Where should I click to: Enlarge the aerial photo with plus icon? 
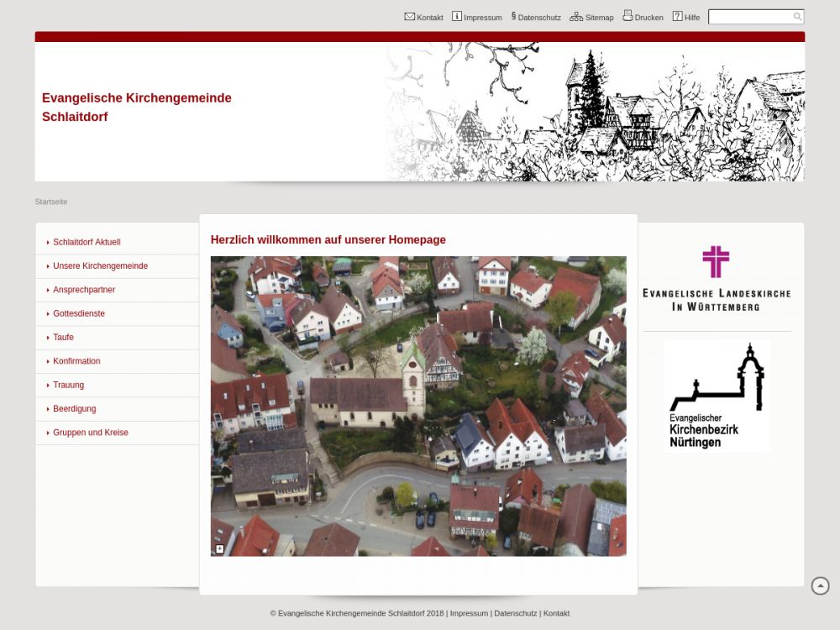pyautogui.click(x=220, y=549)
